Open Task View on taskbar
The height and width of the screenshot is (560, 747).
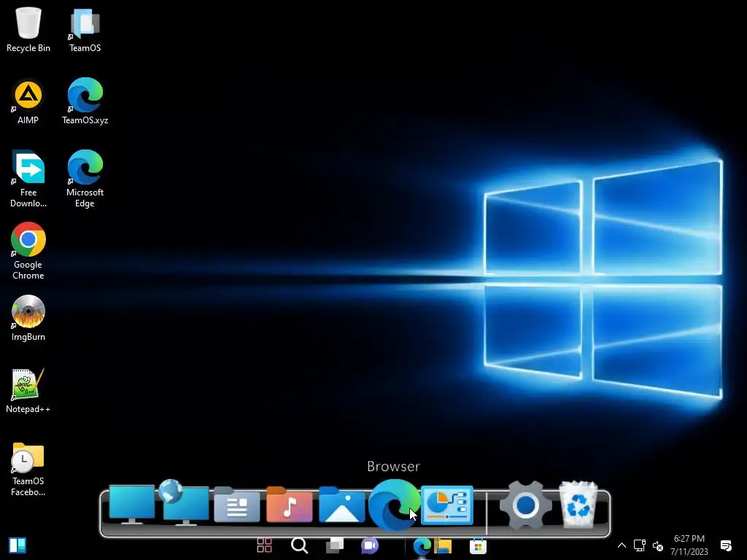click(334, 545)
